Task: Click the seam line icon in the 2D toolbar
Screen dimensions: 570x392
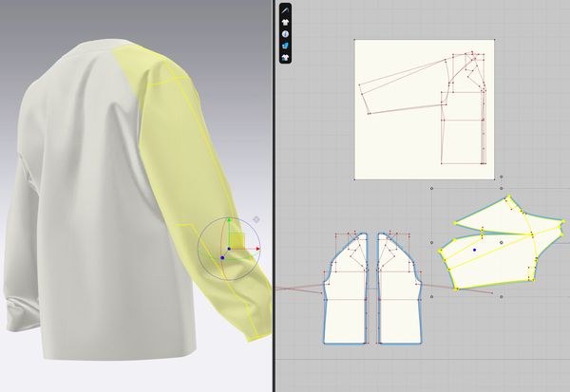Action: click(x=286, y=9)
